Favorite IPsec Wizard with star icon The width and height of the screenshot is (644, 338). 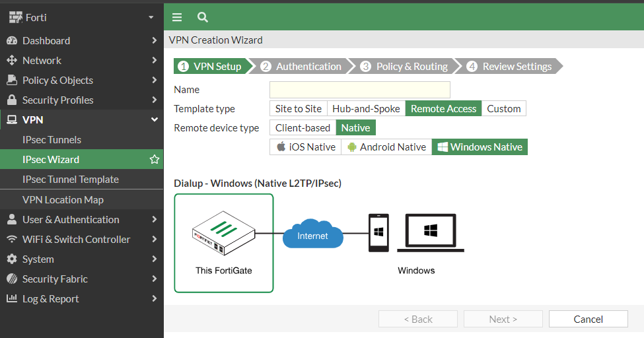tap(155, 159)
